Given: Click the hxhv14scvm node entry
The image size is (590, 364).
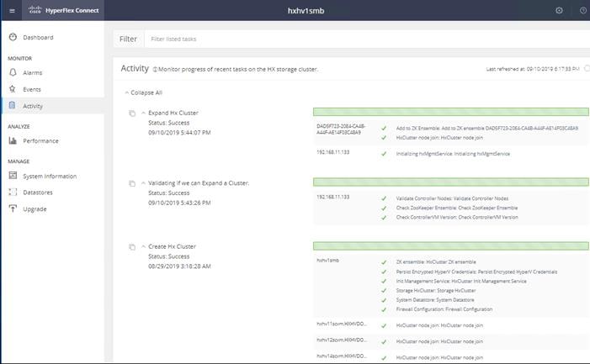Looking at the screenshot, I should (341, 356).
